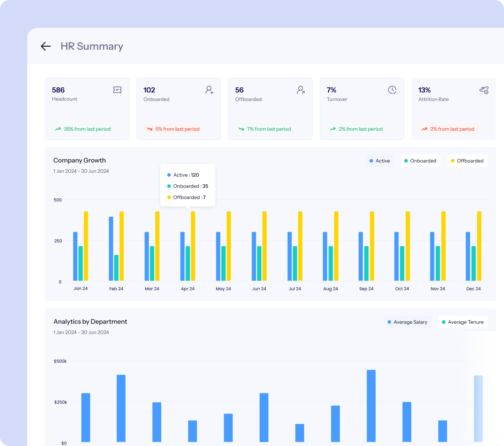Screen dimensions: 504x446
Task: Toggle Average Salary legend in department analytics
Action: (x=407, y=322)
